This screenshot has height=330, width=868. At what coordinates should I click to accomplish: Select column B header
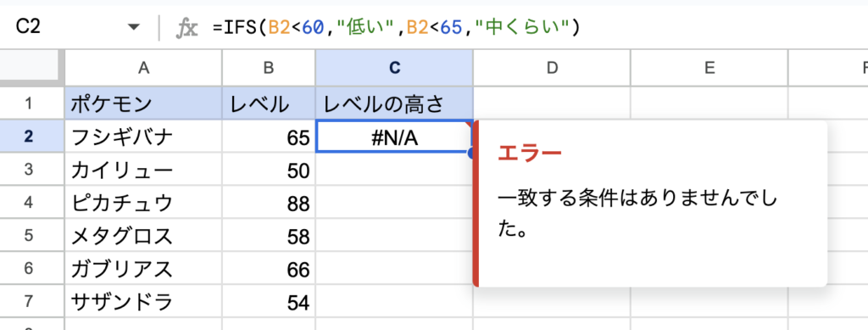[269, 68]
